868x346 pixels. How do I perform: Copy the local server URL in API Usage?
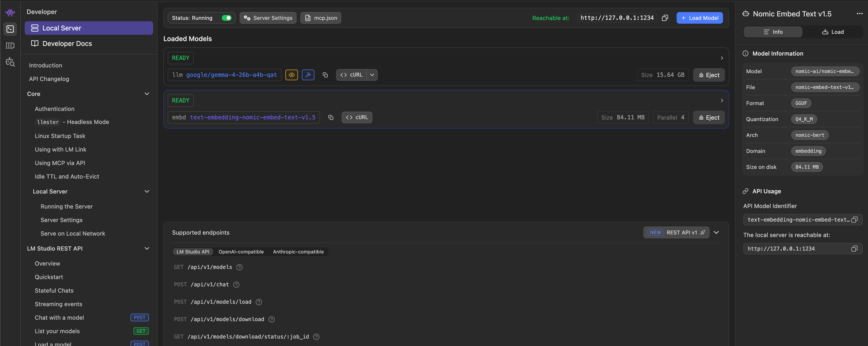(854, 249)
